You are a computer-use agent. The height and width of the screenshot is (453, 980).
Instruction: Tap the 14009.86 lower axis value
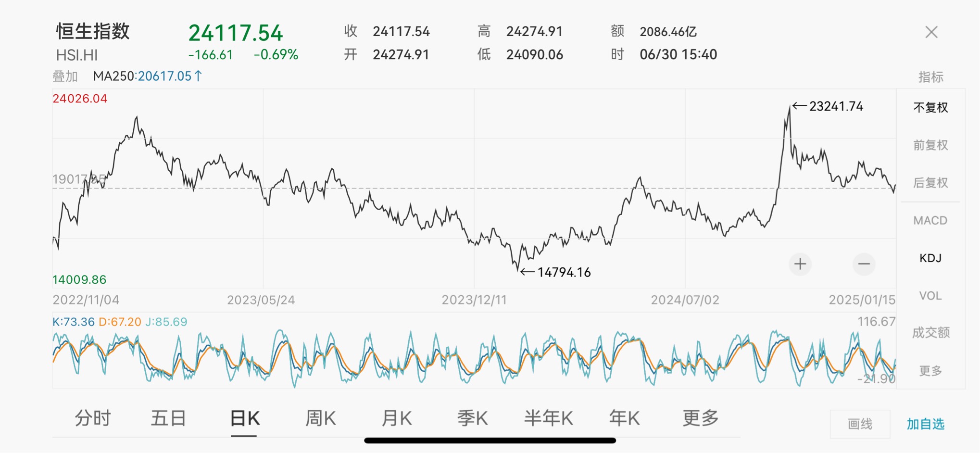tap(79, 279)
